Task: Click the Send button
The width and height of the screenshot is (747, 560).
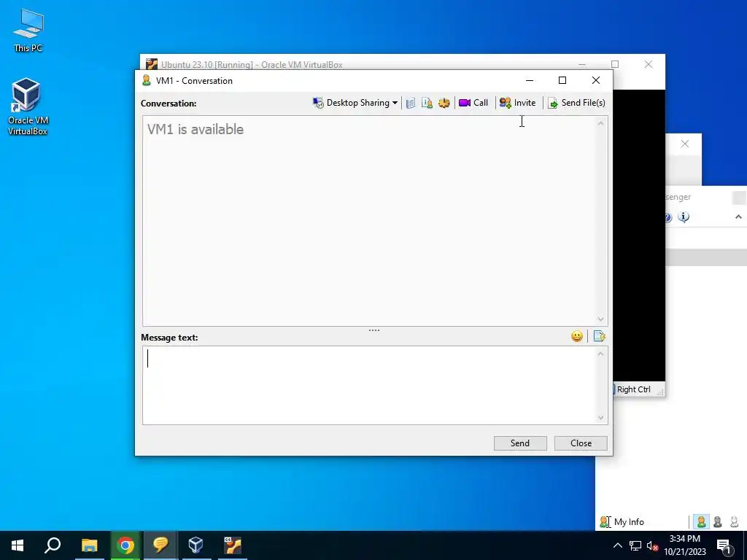Action: coord(520,443)
